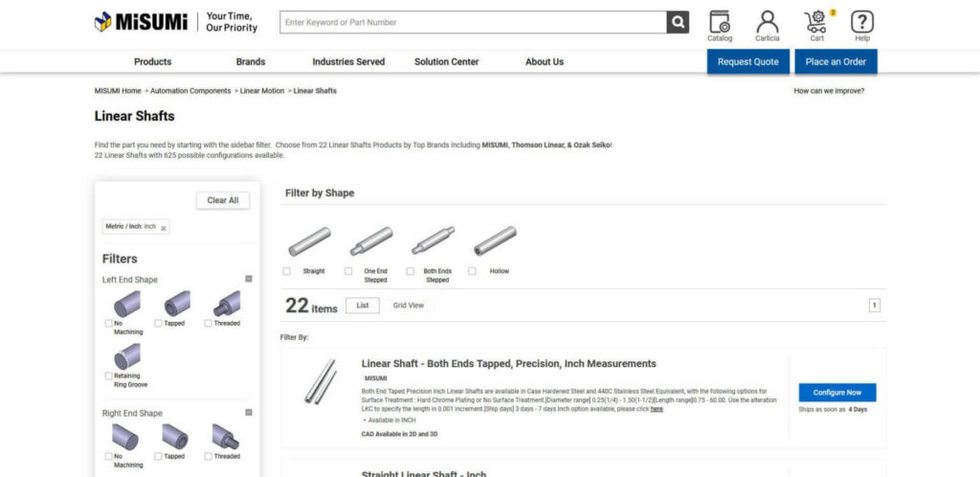Check the Straight shape checkbox
980x477 pixels.
point(287,271)
